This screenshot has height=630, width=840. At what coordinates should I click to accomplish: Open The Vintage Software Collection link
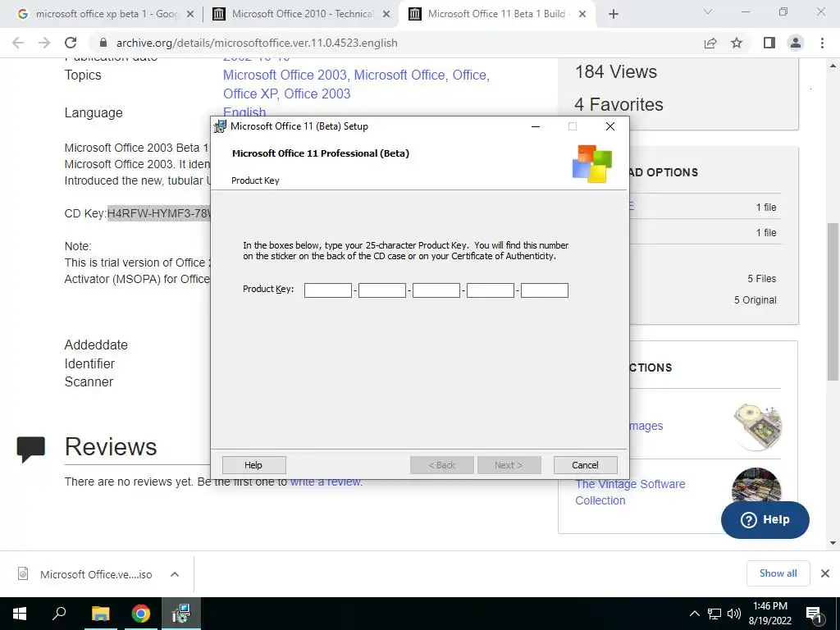(x=630, y=492)
